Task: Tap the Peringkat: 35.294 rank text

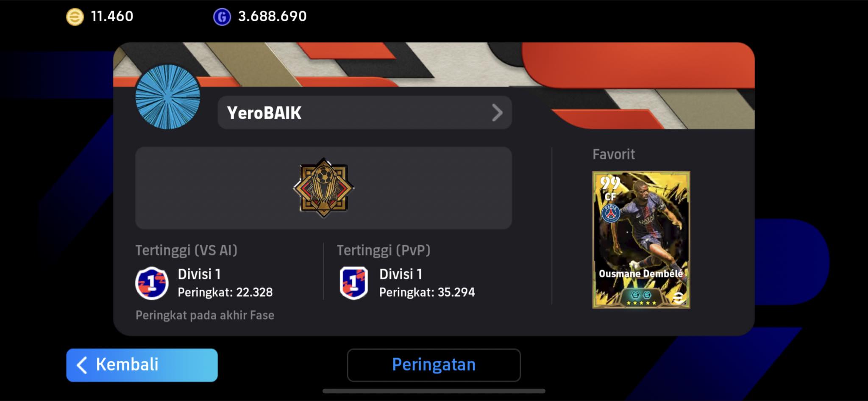Action: [427, 292]
